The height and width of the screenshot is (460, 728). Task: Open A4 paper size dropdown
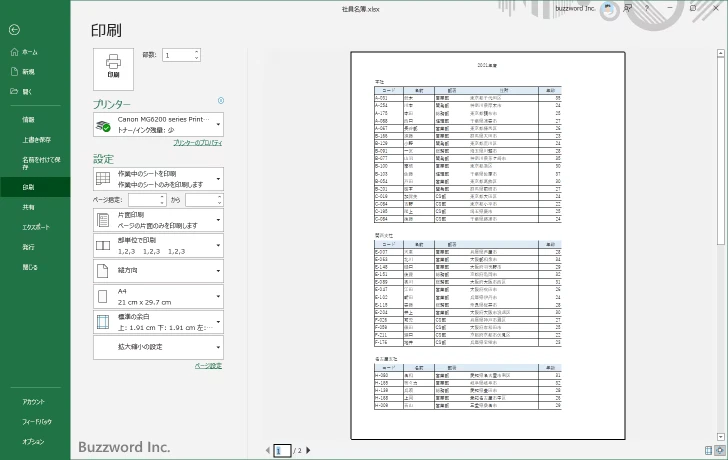158,297
